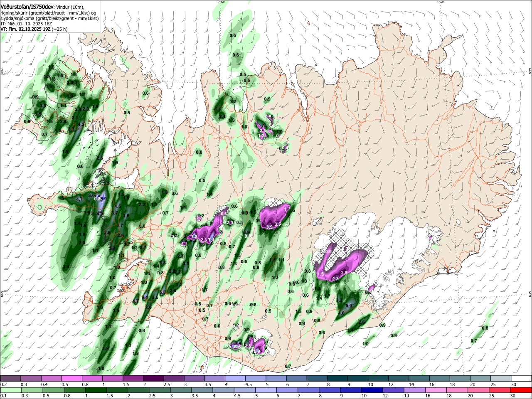This screenshot has height=399, width=532.
Task: Click the "0.2" label on snow scale
Action: pyautogui.click(x=3, y=384)
